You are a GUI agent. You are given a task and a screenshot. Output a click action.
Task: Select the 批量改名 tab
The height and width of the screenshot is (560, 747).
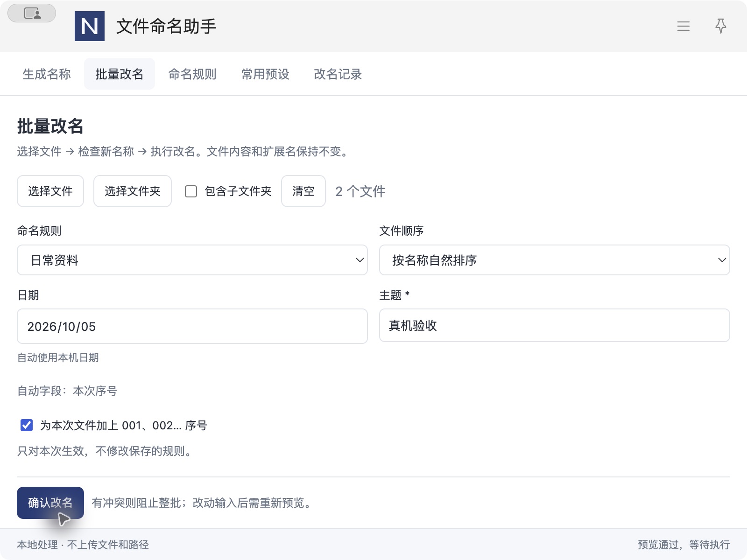point(120,74)
